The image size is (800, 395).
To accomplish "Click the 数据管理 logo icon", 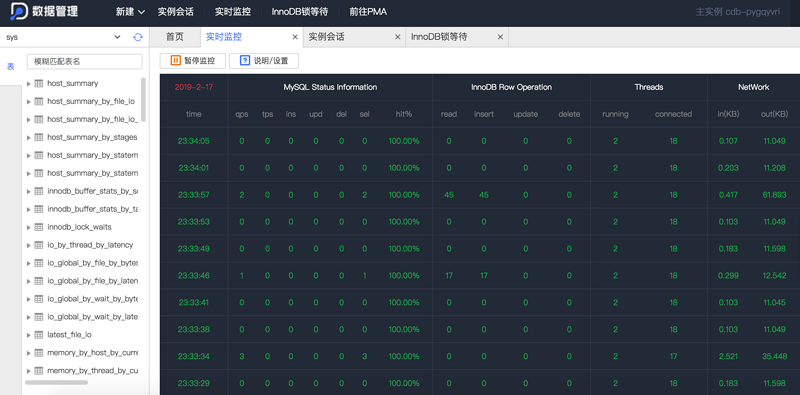I will pyautogui.click(x=18, y=12).
